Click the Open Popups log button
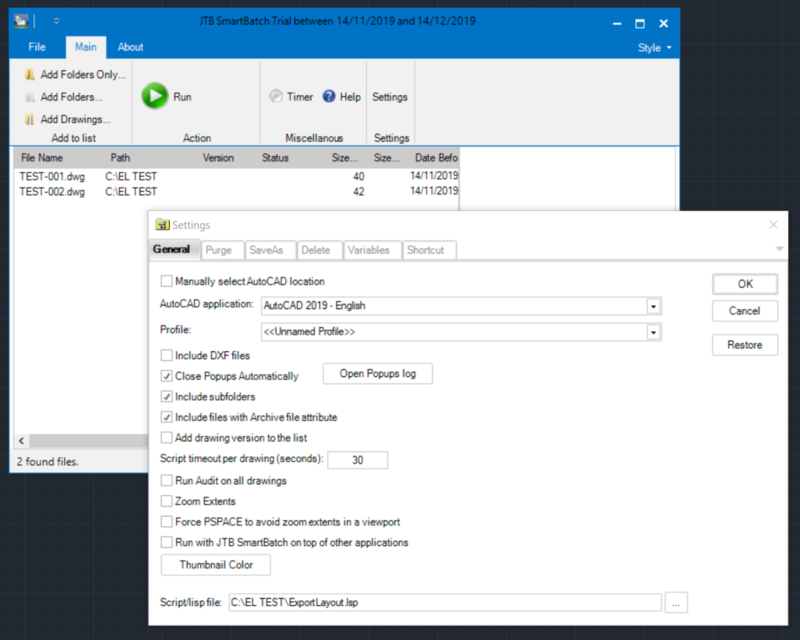The height and width of the screenshot is (640, 800). pos(377,374)
